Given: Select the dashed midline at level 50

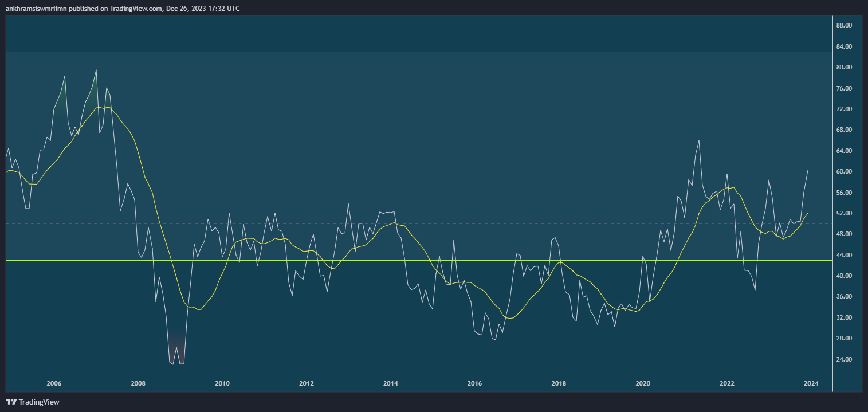Looking at the screenshot, I should pyautogui.click(x=418, y=223).
